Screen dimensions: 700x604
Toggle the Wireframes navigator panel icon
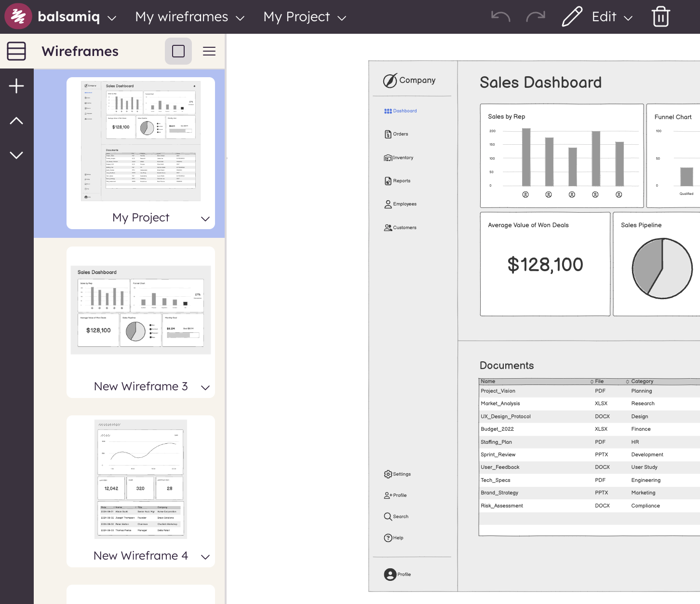[x=16, y=51]
